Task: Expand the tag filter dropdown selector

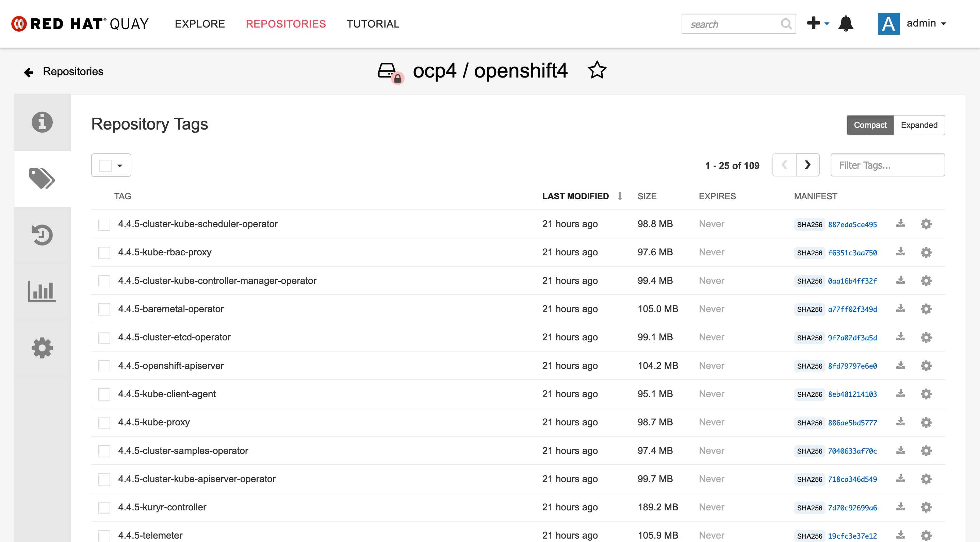Action: [120, 165]
